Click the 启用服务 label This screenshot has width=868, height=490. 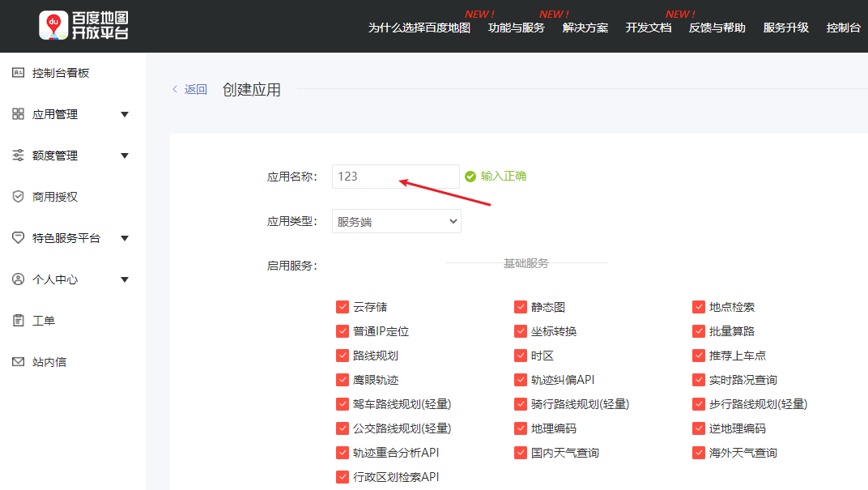pyautogui.click(x=291, y=266)
